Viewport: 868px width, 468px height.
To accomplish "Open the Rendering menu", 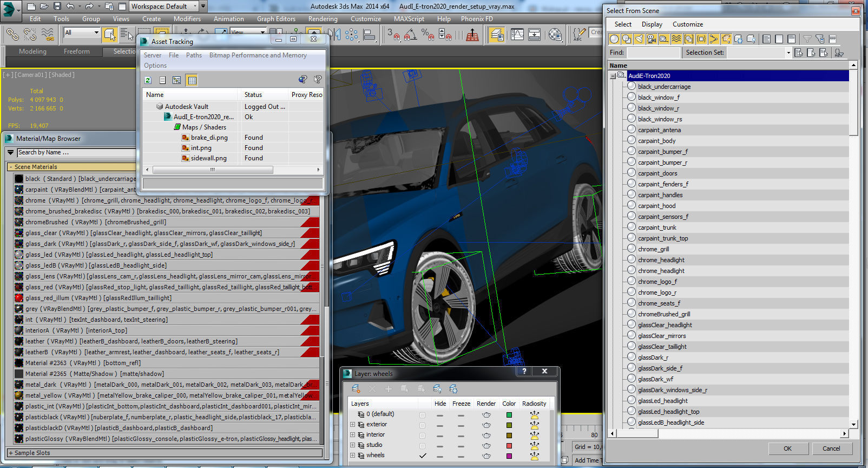I will pos(323,19).
